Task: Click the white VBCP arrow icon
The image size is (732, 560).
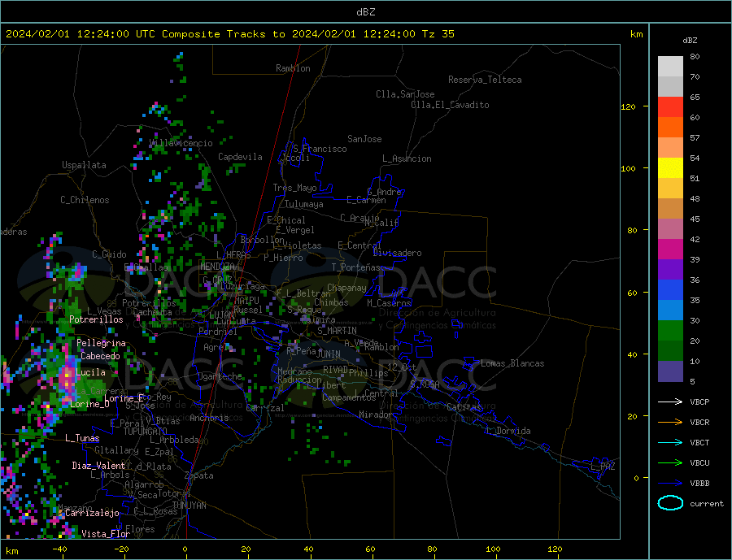Action: tap(670, 402)
